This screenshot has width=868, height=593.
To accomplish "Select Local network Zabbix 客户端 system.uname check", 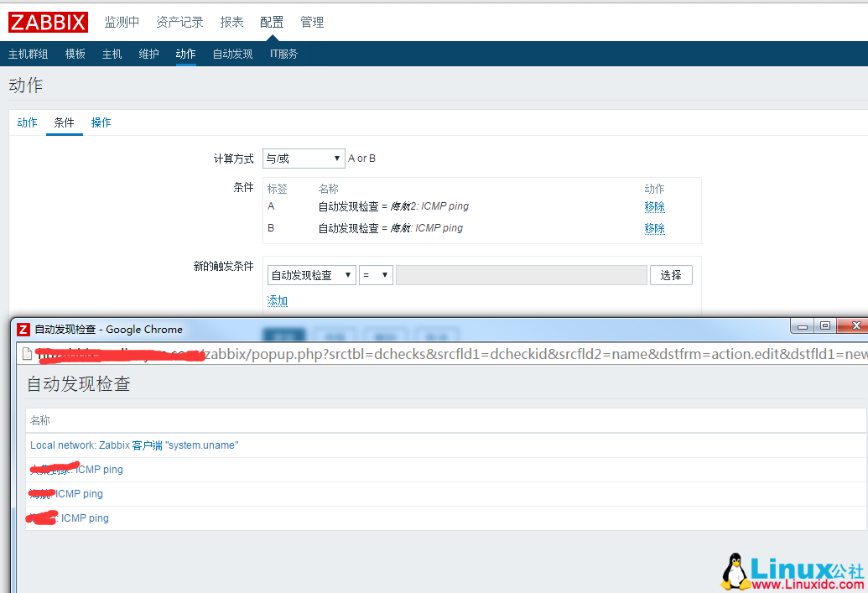I will point(134,445).
